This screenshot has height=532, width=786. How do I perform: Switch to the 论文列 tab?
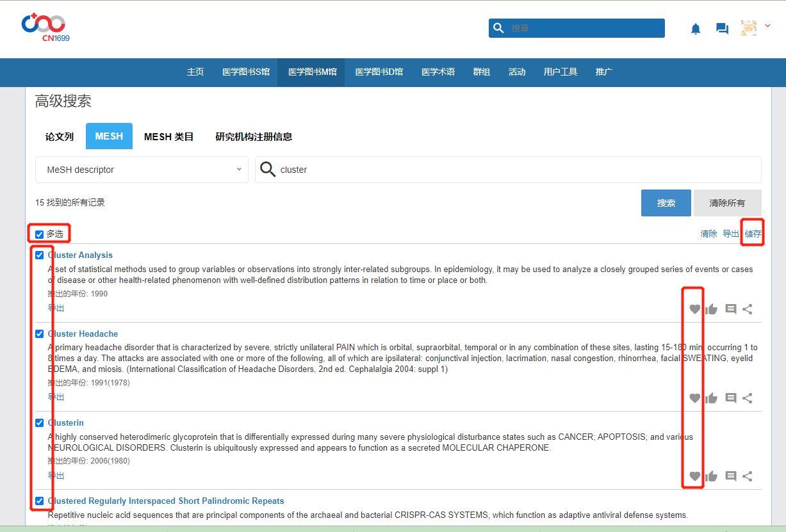pos(60,136)
